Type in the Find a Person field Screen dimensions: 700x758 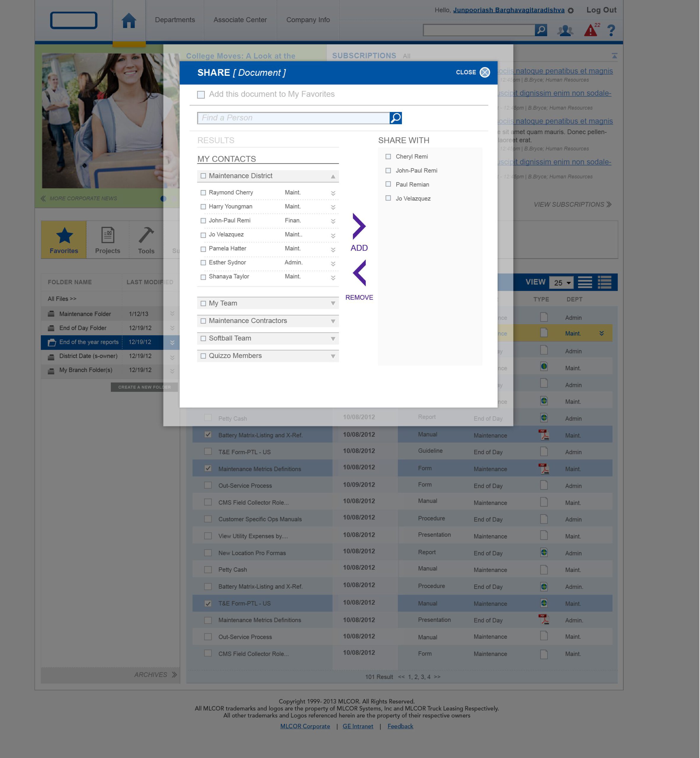293,118
